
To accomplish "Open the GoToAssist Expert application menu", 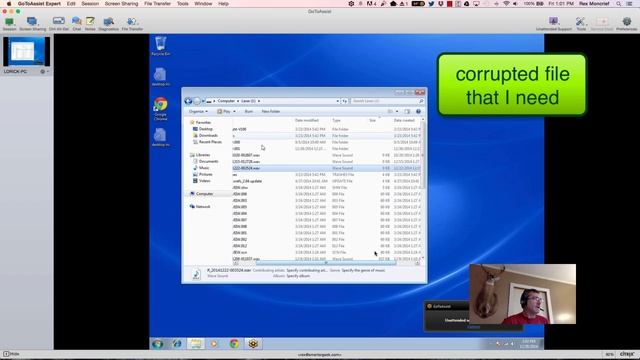I will 39,4.
